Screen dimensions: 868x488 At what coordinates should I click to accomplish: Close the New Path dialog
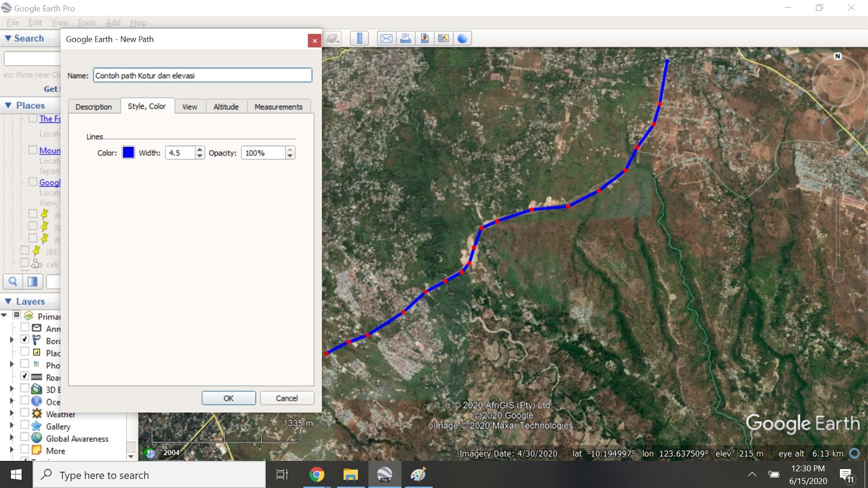click(315, 41)
